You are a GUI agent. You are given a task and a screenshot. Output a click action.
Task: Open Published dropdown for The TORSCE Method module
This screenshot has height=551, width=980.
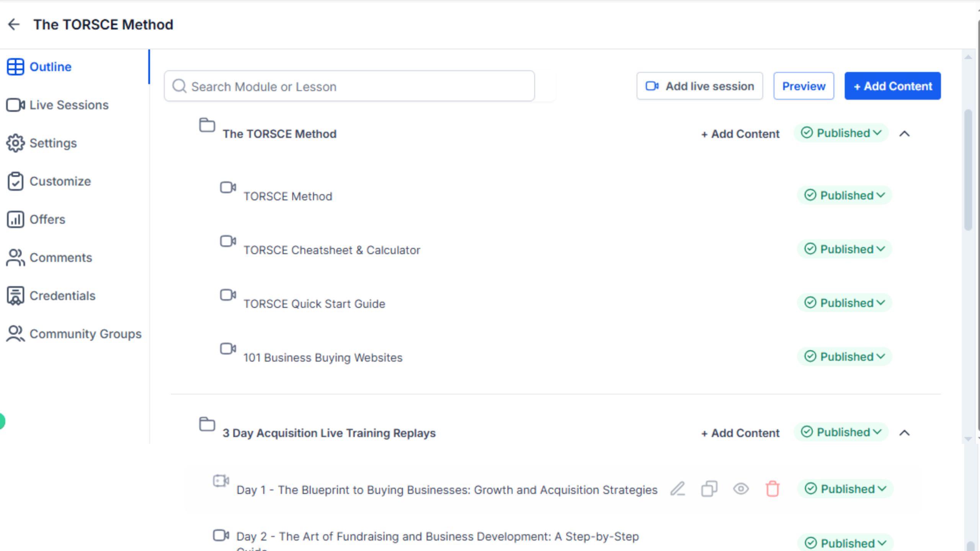(841, 133)
